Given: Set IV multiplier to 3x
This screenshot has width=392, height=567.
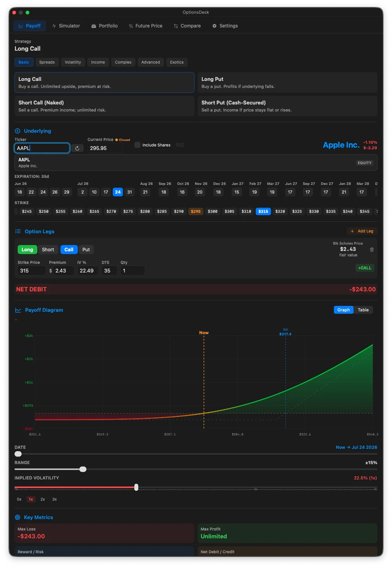Looking at the screenshot, I should click(55, 499).
